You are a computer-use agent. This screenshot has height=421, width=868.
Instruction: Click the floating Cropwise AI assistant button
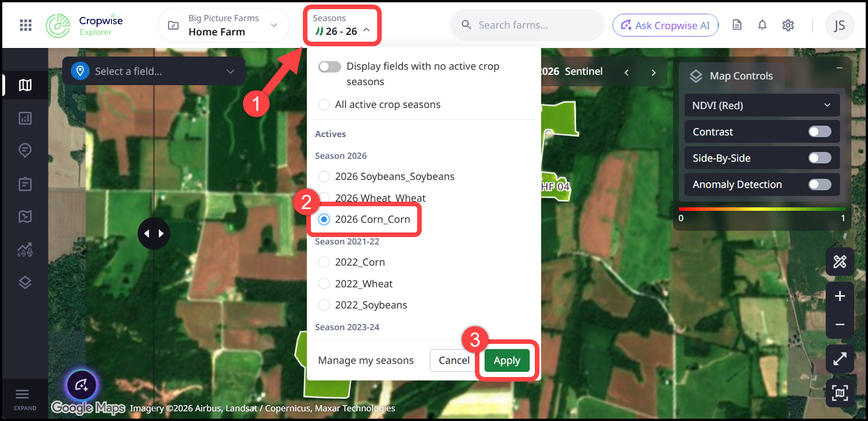(81, 384)
